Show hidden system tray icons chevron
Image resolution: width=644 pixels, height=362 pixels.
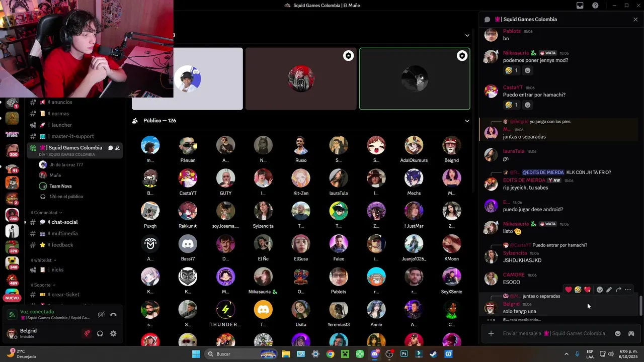pyautogui.click(x=567, y=354)
